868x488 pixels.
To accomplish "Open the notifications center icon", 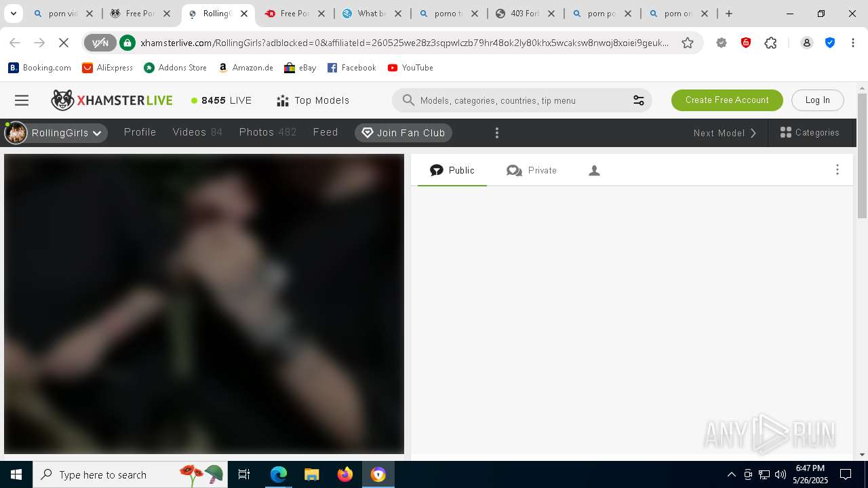I will [x=846, y=474].
